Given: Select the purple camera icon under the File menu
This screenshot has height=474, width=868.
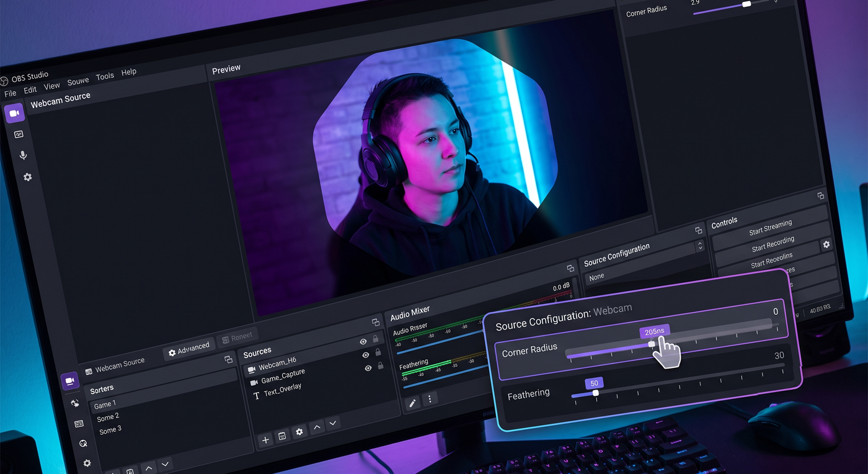Looking at the screenshot, I should pos(15,114).
